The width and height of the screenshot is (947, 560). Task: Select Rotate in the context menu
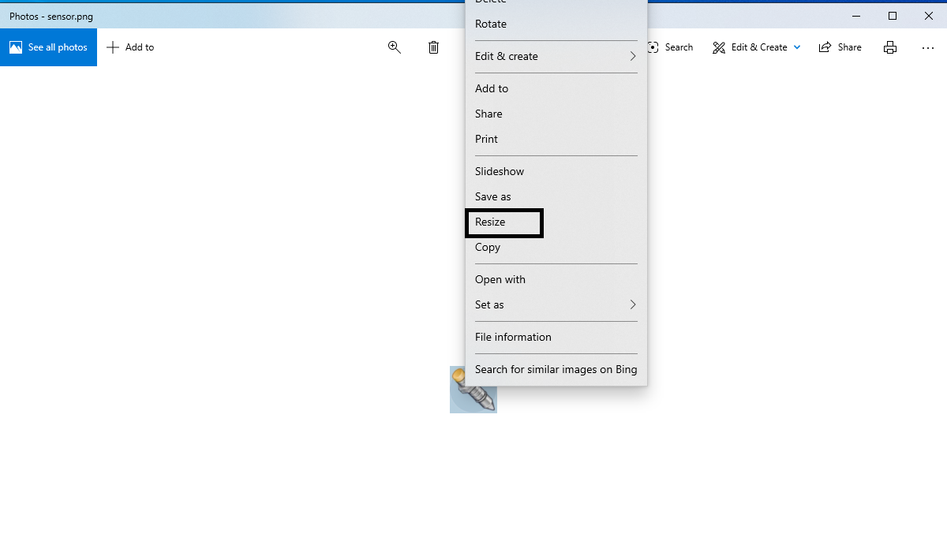pyautogui.click(x=556, y=24)
